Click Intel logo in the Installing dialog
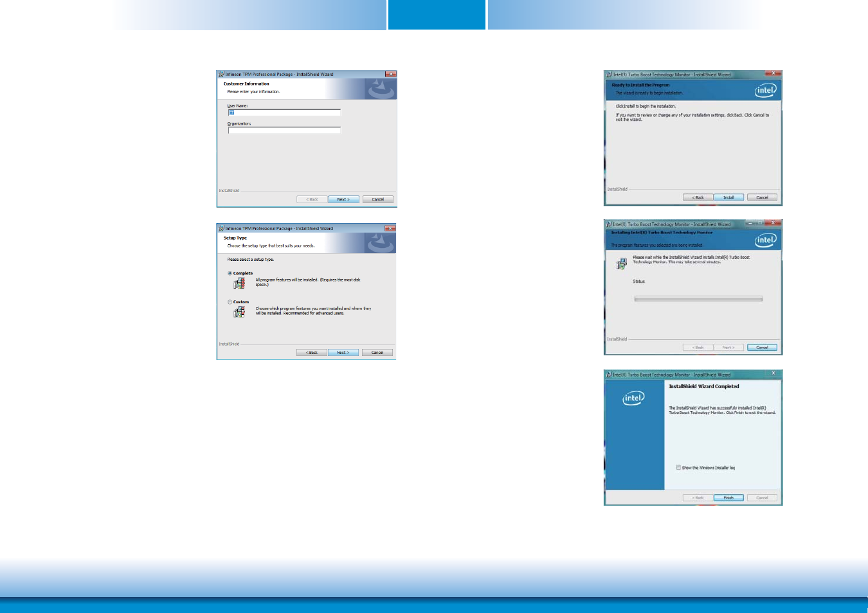The height and width of the screenshot is (613, 868). click(765, 240)
